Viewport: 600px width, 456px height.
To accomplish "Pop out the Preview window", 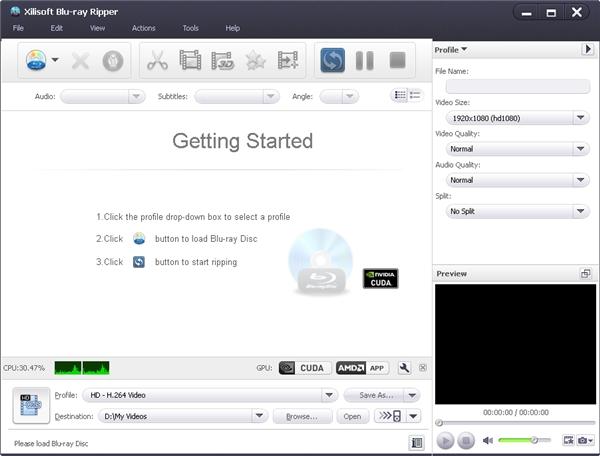I will 585,274.
